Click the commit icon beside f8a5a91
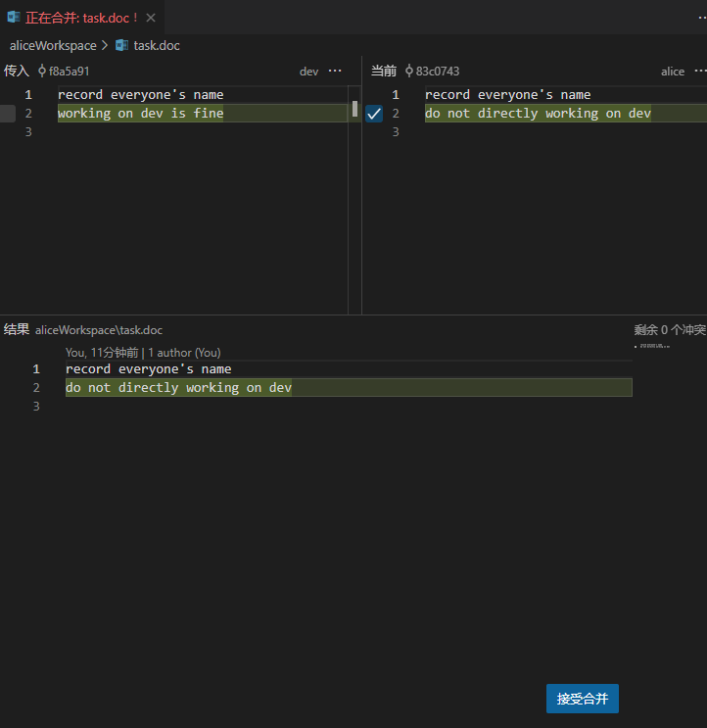The height and width of the screenshot is (728, 707). pos(42,71)
